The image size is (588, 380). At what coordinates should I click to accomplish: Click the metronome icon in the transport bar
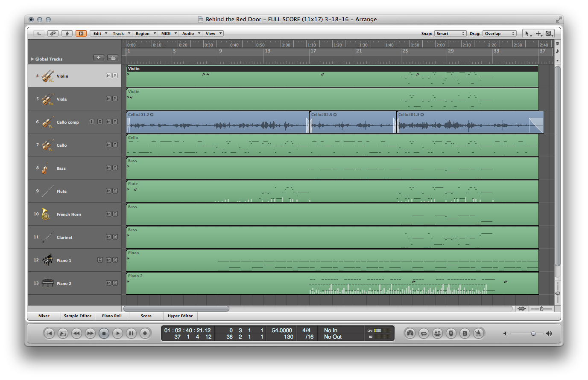478,334
